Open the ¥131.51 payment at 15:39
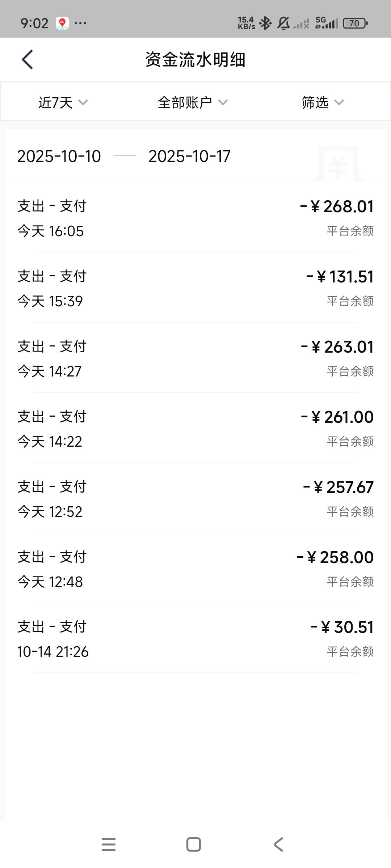Image resolution: width=391 pixels, height=868 pixels. 195,288
